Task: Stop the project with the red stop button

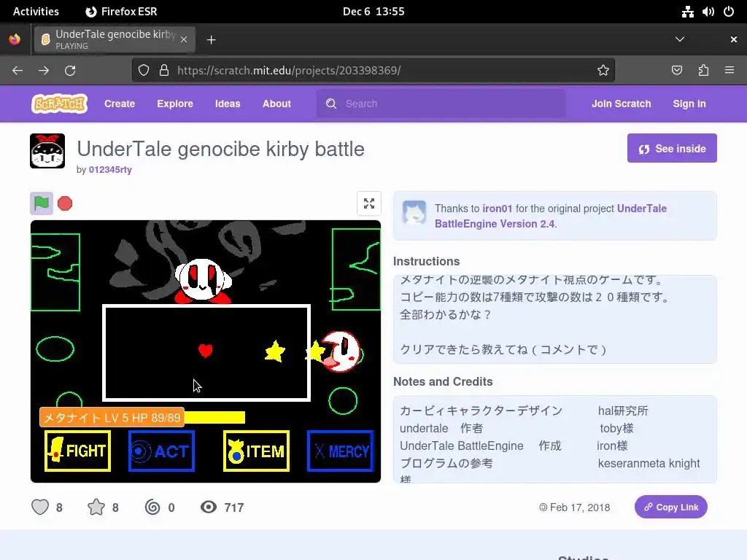Action: pos(65,203)
